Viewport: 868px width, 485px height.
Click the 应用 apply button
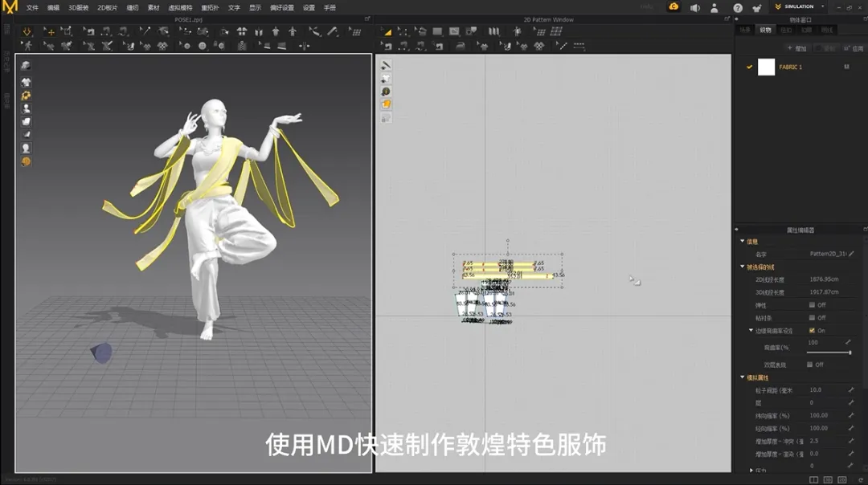[x=854, y=49]
